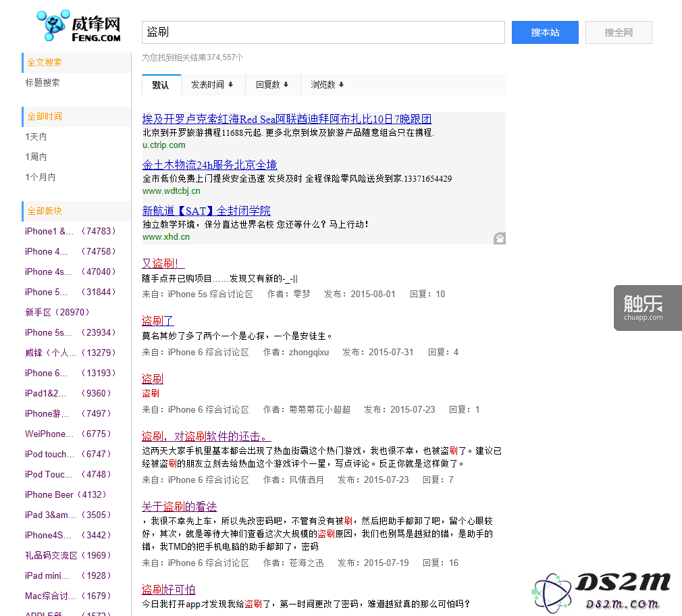The image size is (682, 616).
Task: Visit the www.xhd.cn ad URL
Action: click(x=166, y=237)
